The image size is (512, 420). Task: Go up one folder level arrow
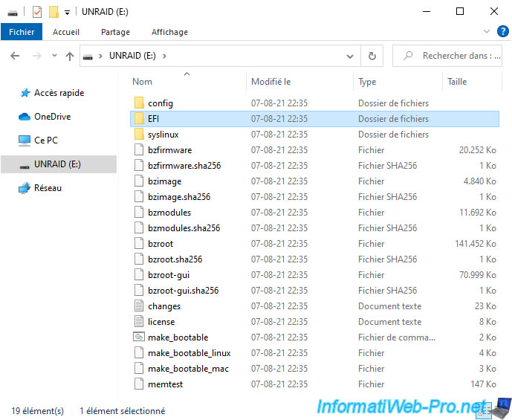pyautogui.click(x=70, y=56)
